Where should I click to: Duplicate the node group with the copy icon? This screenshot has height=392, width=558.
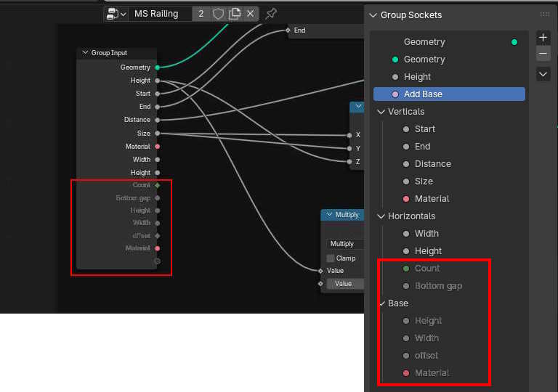[x=235, y=14]
